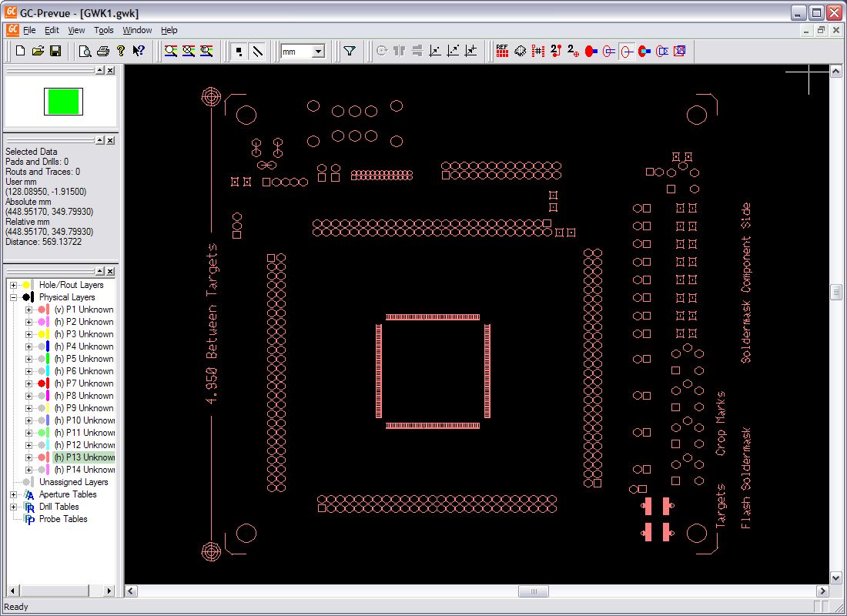Toggle the P7 layer visibility dot
The height and width of the screenshot is (616, 847).
tap(42, 383)
